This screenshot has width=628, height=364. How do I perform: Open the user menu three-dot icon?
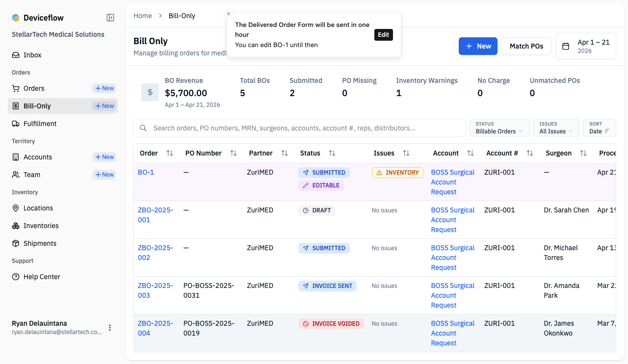click(x=110, y=328)
